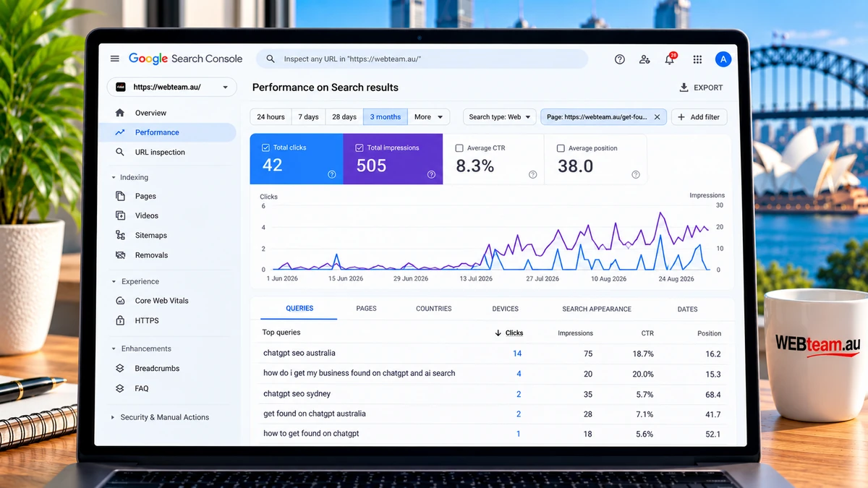The width and height of the screenshot is (868, 488).
Task: Switch to the QUERIES tab
Action: (x=299, y=309)
